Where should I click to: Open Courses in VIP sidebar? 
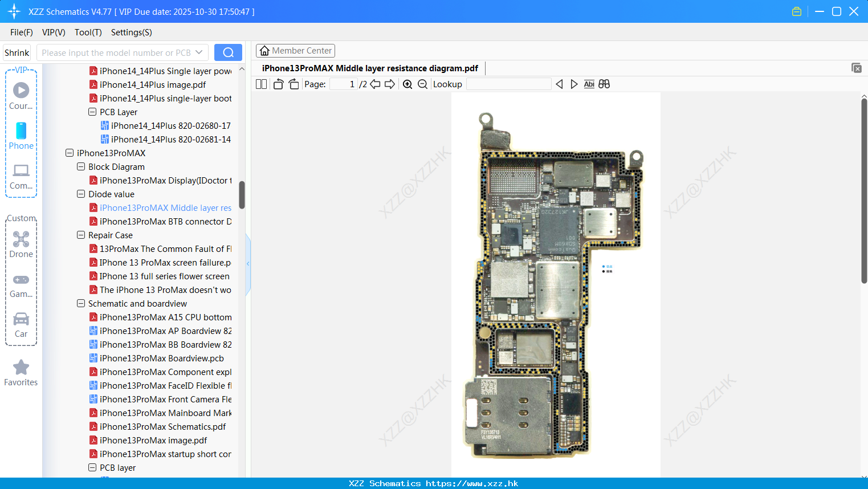tap(21, 96)
